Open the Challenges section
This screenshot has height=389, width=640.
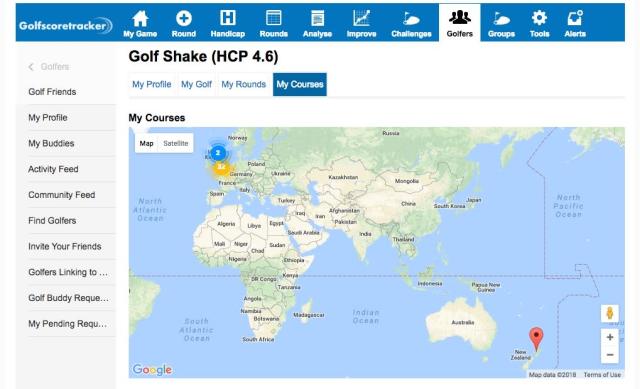(411, 24)
